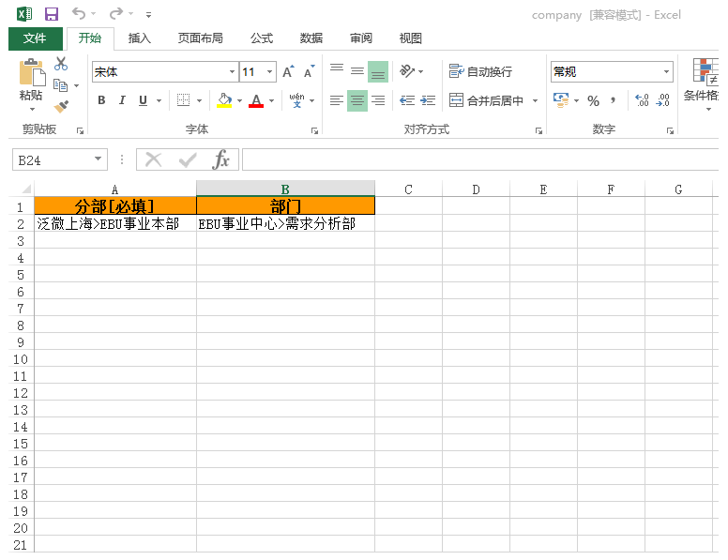This screenshot has width=728, height=560.
Task: Click the 合并后居中 merge button
Action: pyautogui.click(x=486, y=100)
